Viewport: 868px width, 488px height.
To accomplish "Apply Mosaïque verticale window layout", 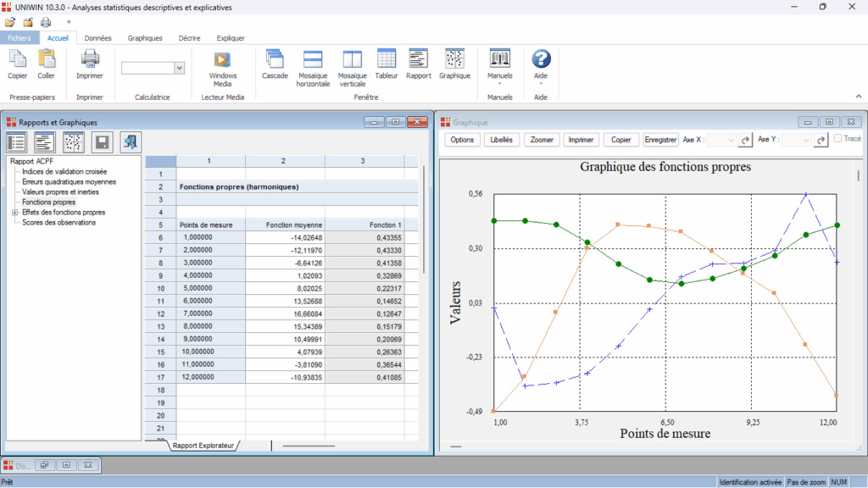I will coord(352,60).
